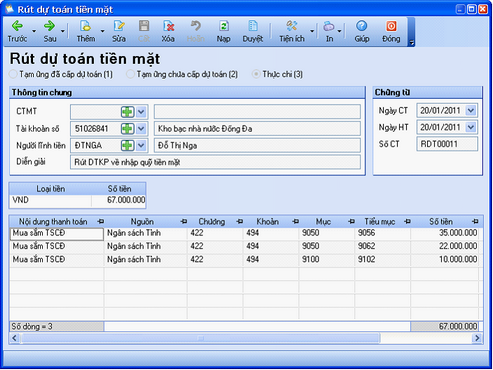This screenshot has height=370, width=493.
Task: Open the Ngày CT date picker
Action: [x=471, y=110]
